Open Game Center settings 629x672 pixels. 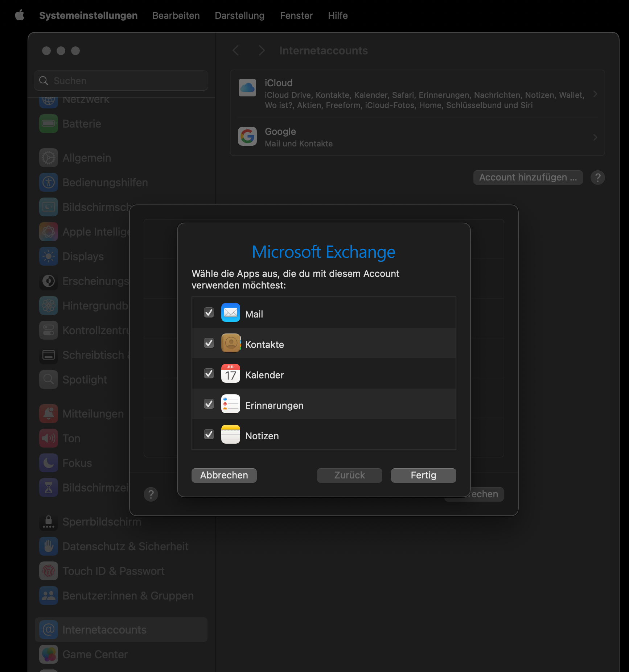[x=121, y=654]
